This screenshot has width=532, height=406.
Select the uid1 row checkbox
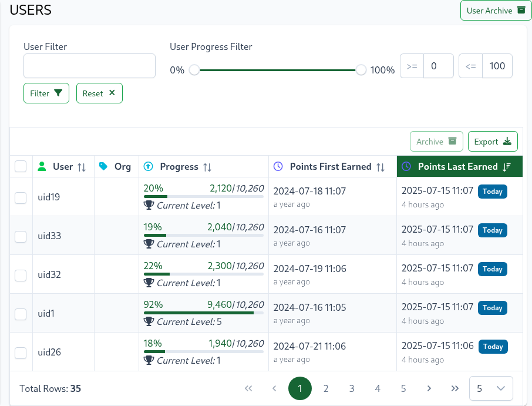coord(21,314)
